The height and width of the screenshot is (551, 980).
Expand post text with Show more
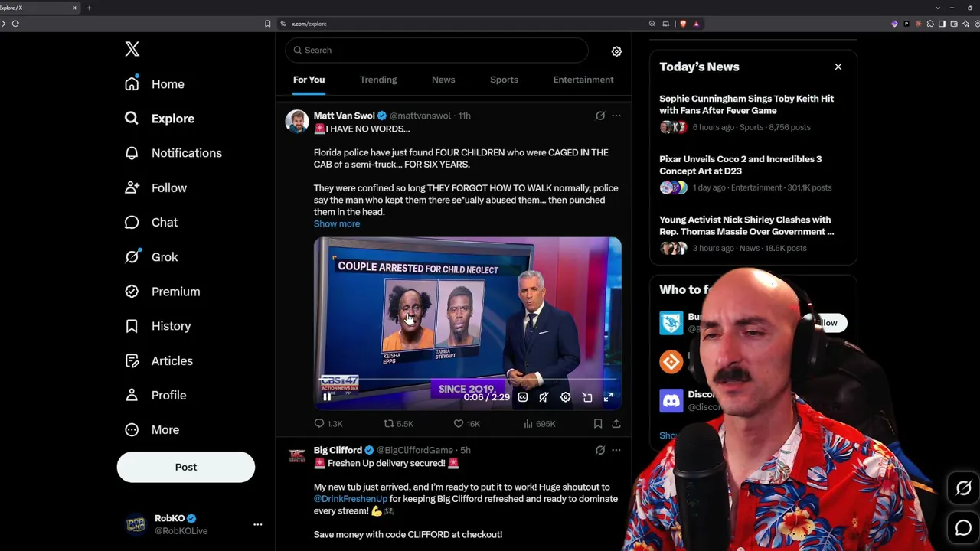[337, 223]
